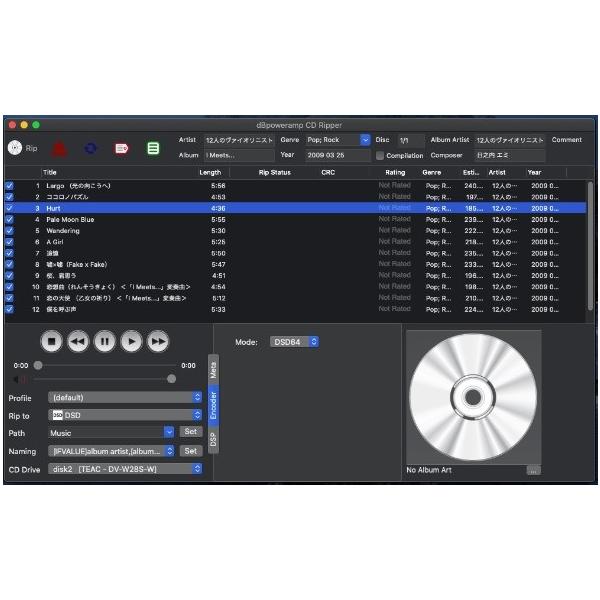600x600 pixels.
Task: Open the Genre Pop; Rock dropdown
Action: [x=365, y=140]
